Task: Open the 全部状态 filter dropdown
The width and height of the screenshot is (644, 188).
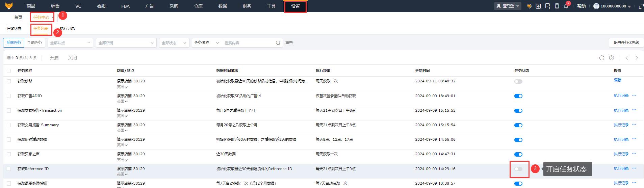Action: pos(174,43)
